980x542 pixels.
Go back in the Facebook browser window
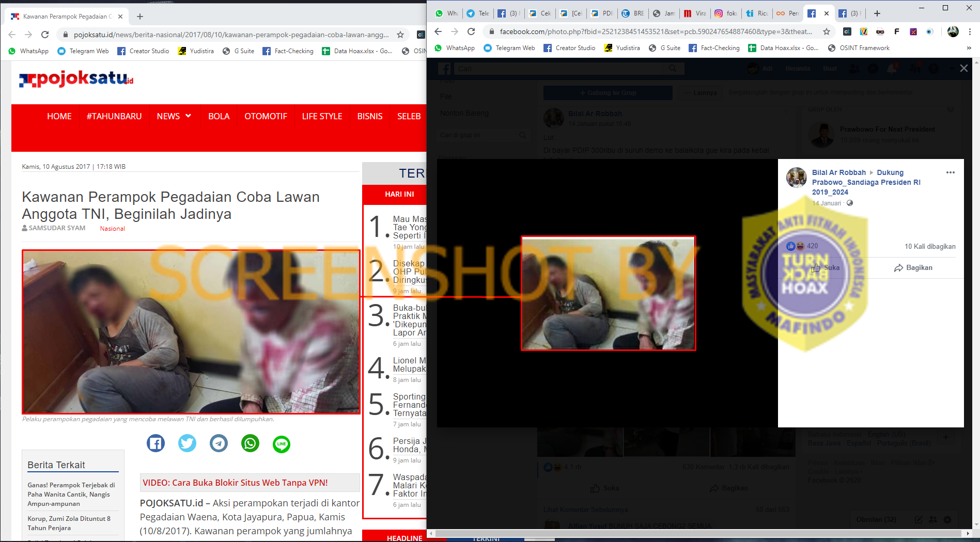click(438, 31)
